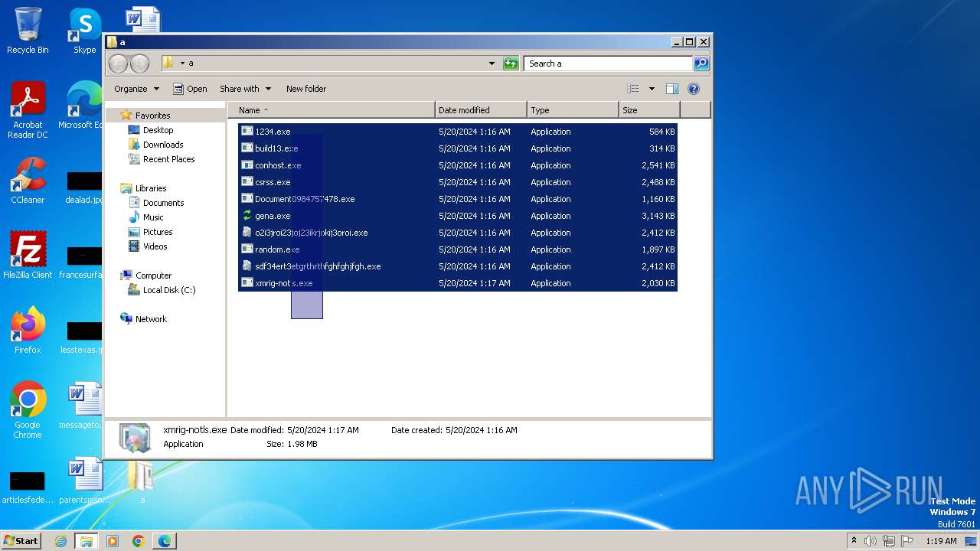Open folder 'a' on the desktop
This screenshot has width=980, height=551.
tap(142, 481)
